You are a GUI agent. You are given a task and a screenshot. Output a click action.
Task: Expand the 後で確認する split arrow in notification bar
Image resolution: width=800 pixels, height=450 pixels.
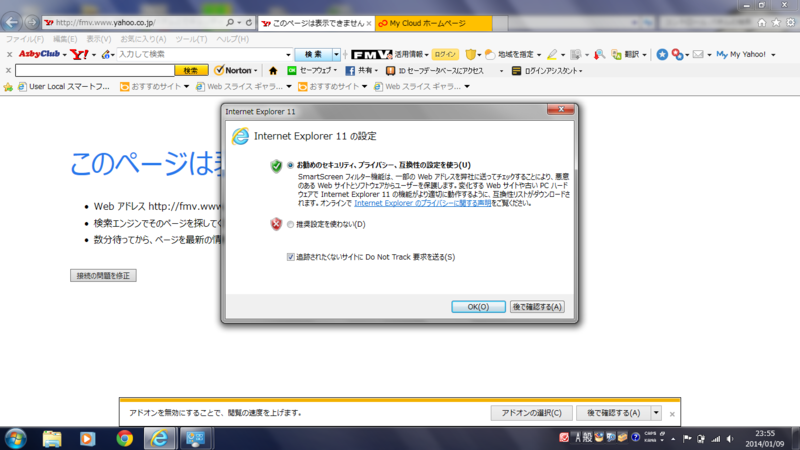click(x=656, y=413)
